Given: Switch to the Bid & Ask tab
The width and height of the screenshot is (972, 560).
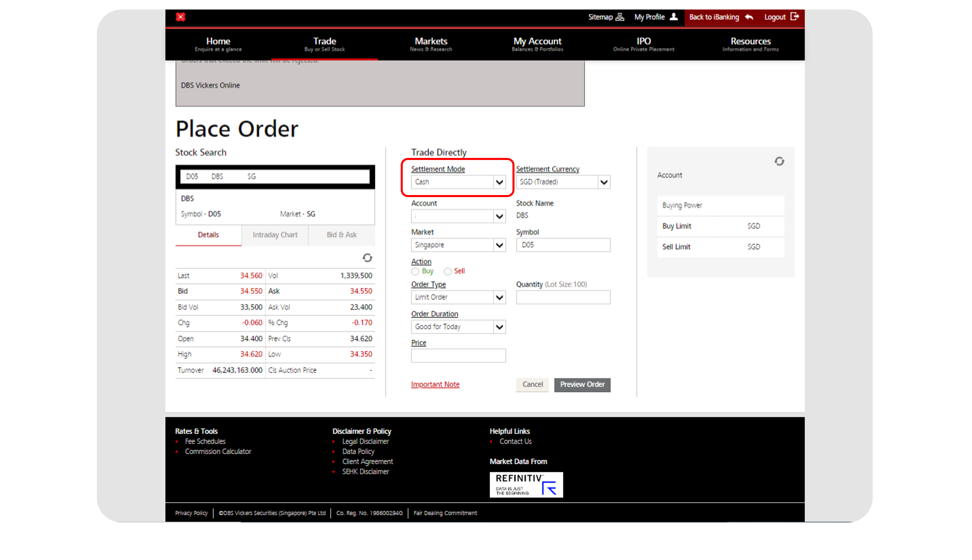Looking at the screenshot, I should click(341, 235).
